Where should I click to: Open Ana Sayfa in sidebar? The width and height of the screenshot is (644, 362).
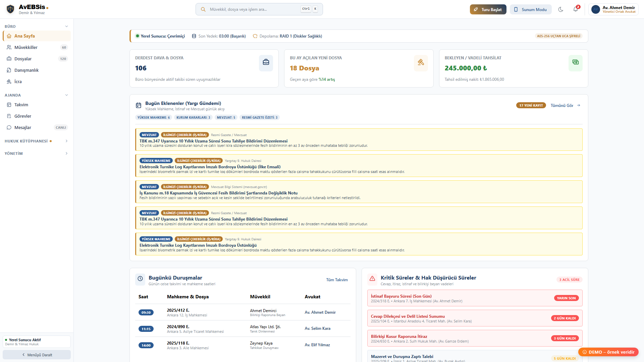point(37,36)
